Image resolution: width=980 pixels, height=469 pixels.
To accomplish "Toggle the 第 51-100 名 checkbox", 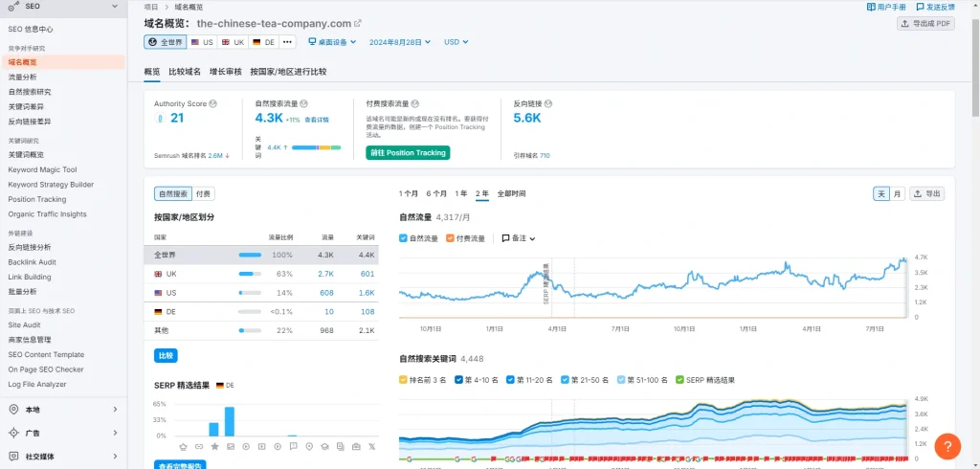I will click(620, 380).
